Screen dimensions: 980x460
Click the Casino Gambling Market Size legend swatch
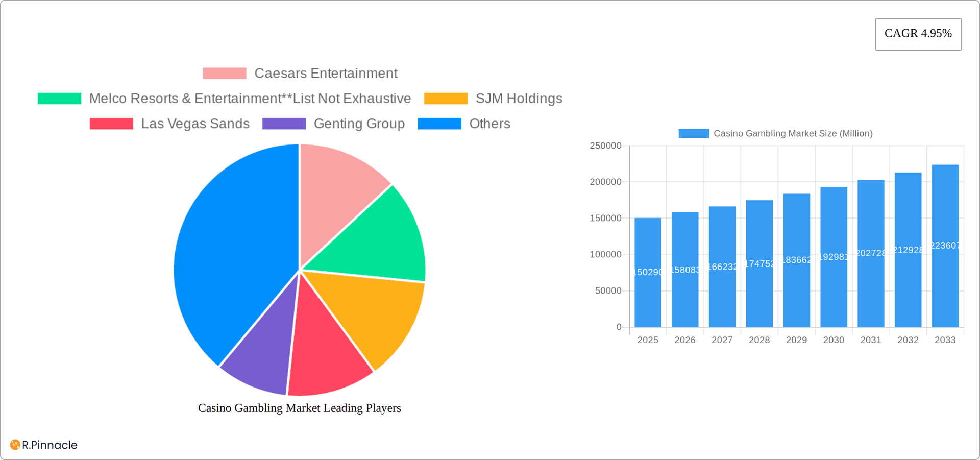point(694,133)
